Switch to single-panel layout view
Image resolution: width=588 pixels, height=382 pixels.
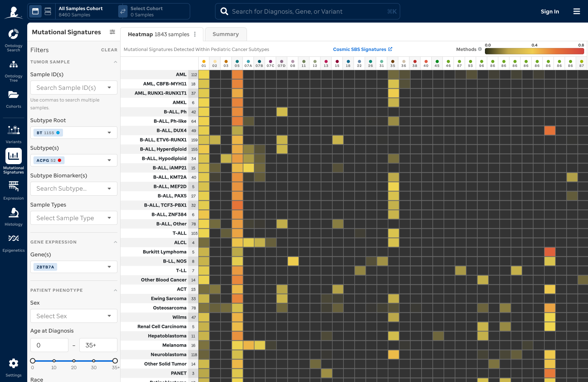[35, 11]
